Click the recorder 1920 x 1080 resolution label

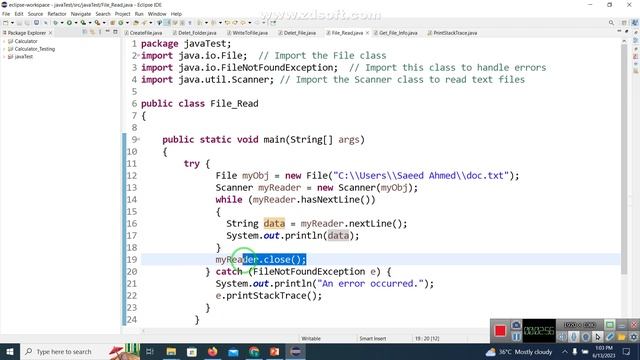580,325
